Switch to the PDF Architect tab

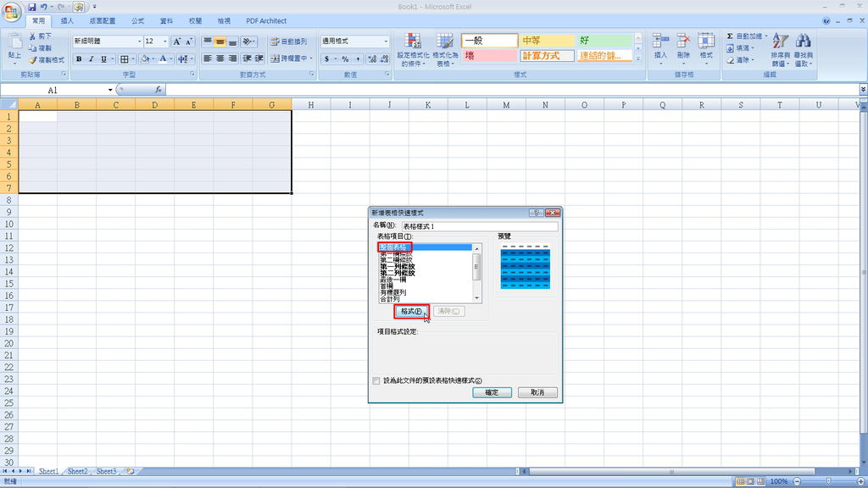(266, 21)
